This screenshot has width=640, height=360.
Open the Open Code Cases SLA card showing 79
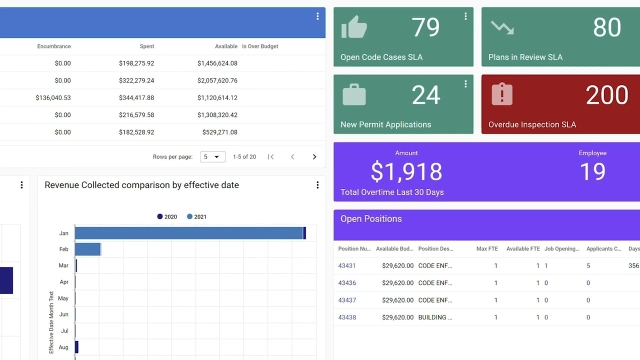click(x=403, y=37)
